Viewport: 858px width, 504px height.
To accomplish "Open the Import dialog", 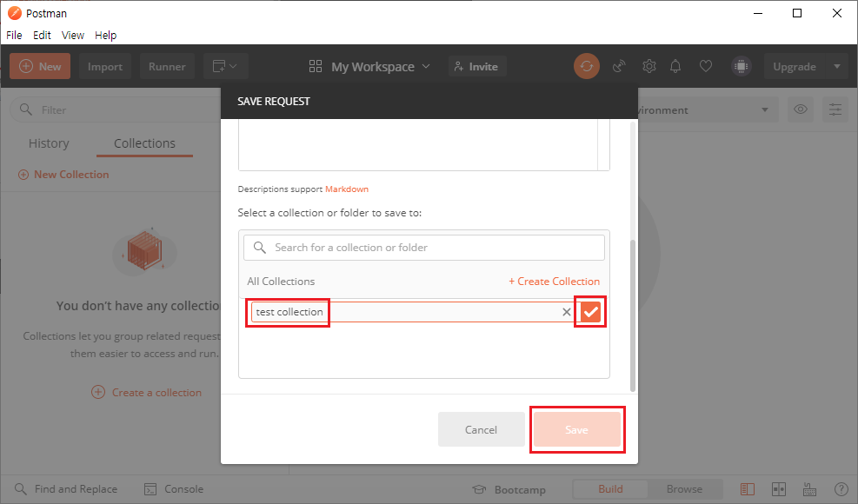I will click(105, 66).
